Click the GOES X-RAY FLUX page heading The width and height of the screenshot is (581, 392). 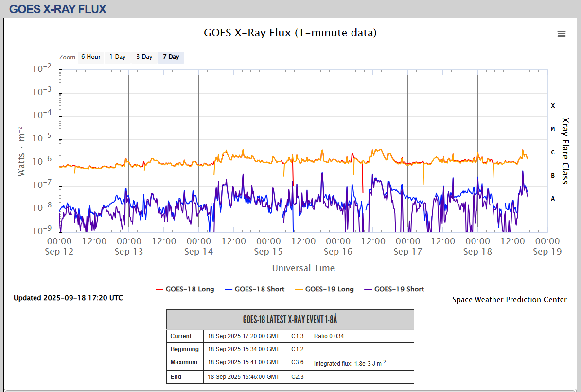coord(58,9)
